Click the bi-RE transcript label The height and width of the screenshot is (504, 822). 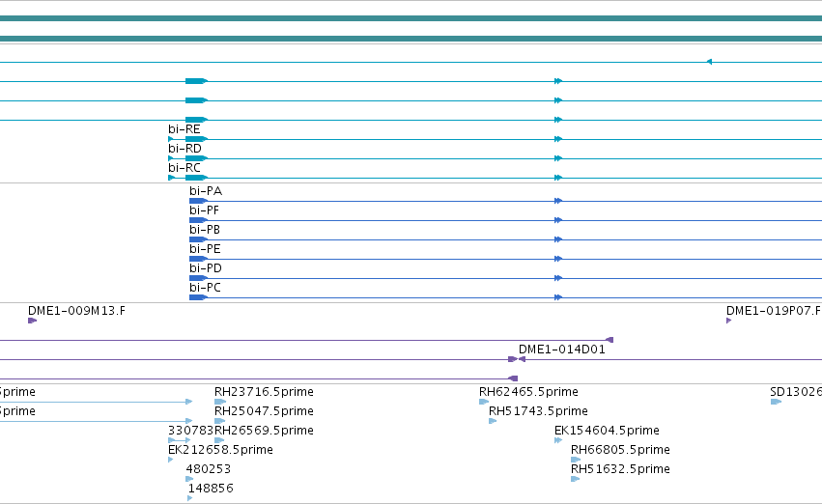(x=184, y=129)
